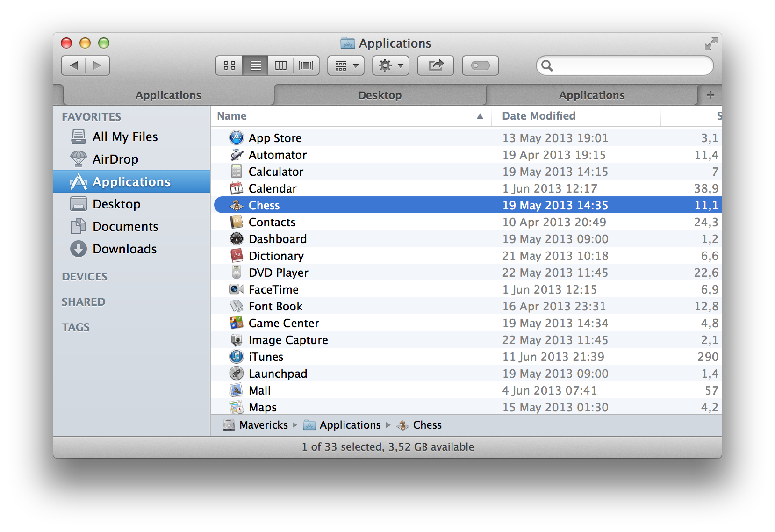Switch to the Desktop tab
Screen dimensions: 775x532
pos(380,95)
